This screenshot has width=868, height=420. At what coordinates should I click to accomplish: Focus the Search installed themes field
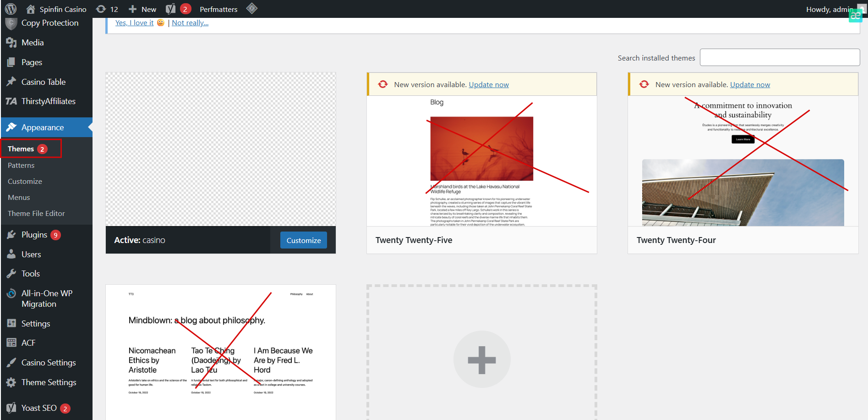(780, 57)
